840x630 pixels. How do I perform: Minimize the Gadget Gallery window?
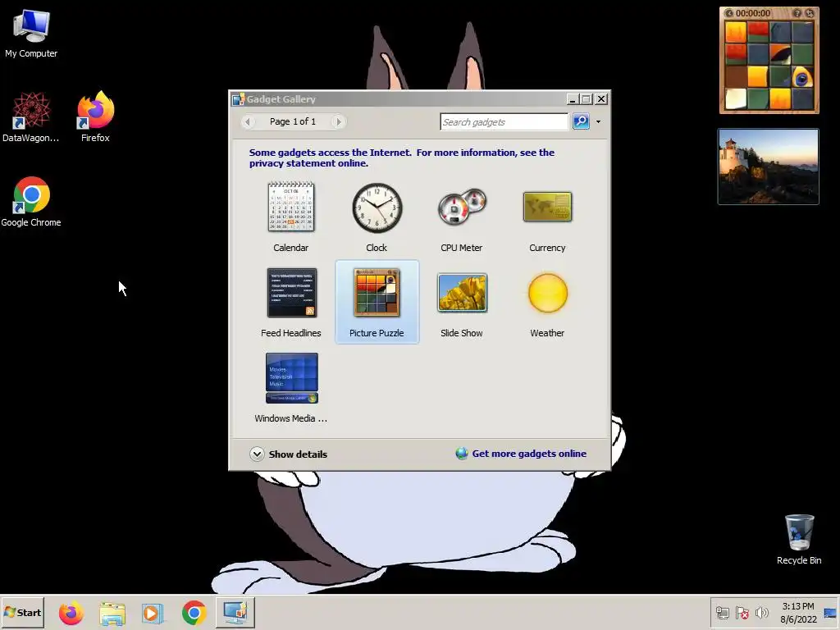[572, 99]
